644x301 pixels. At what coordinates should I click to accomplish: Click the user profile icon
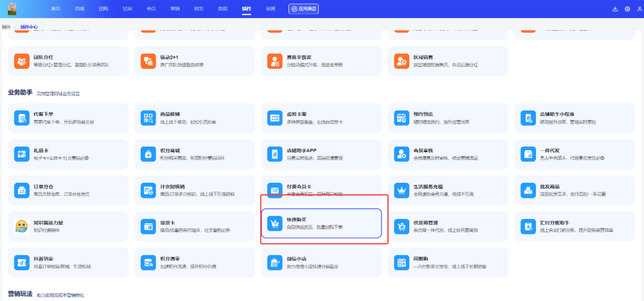639,9
